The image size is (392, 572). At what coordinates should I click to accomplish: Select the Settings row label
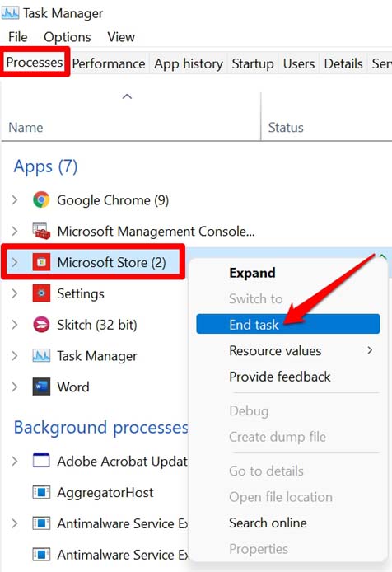[x=81, y=293]
